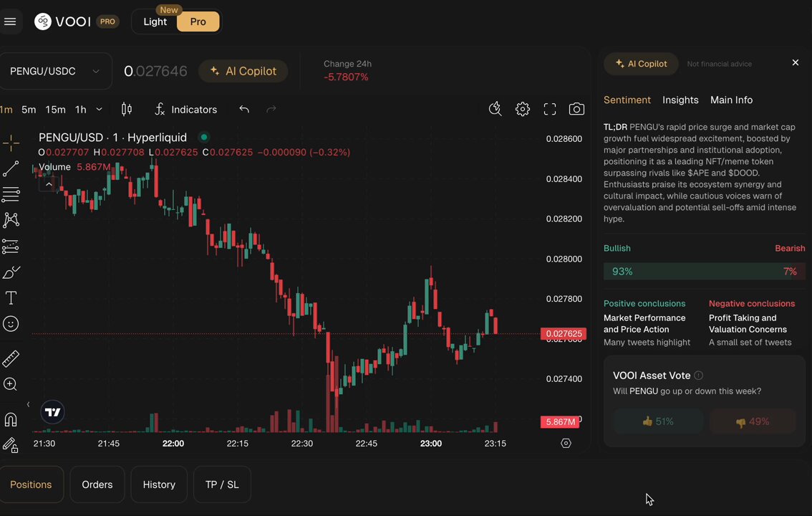Switch to the Sentiment tab
The height and width of the screenshot is (516, 812).
627,100
